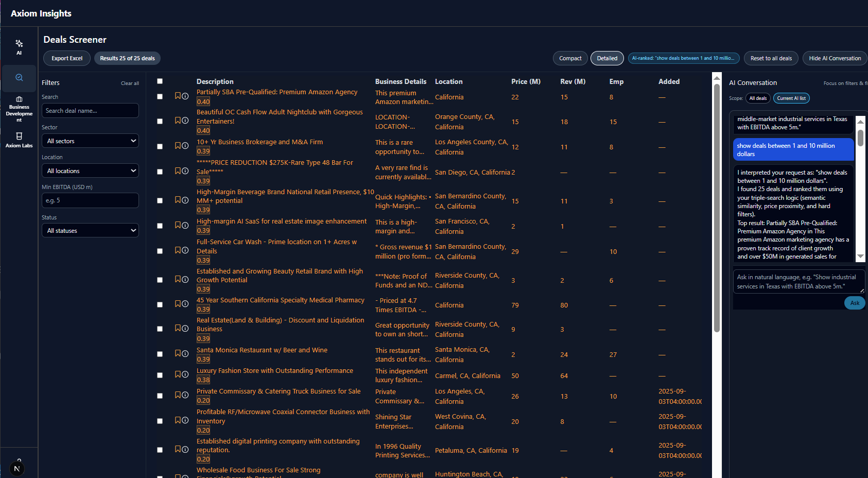The image size is (868, 478).
Task: Expand the Status dropdown
Action: pos(90,230)
